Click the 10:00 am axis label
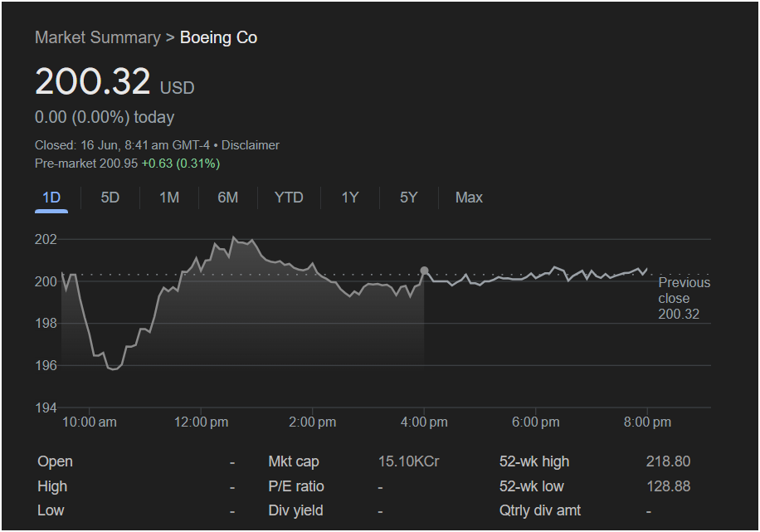 coord(89,422)
